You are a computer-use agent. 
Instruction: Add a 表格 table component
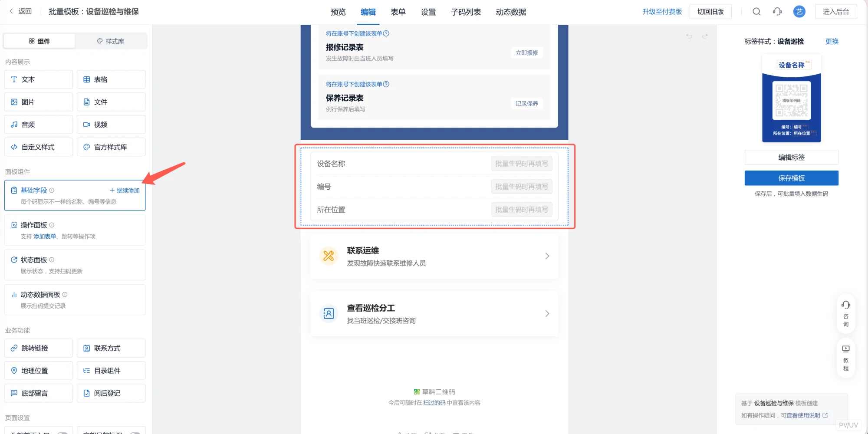point(111,79)
